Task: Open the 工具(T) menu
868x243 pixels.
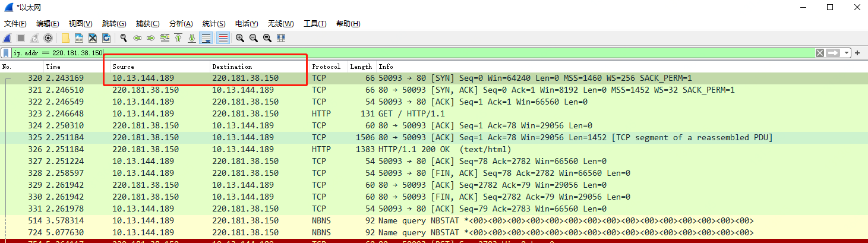Action: click(x=315, y=24)
